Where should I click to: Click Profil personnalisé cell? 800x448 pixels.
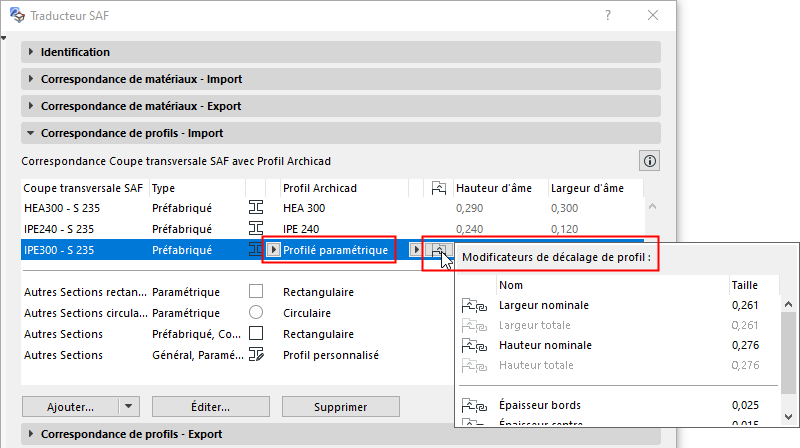[x=331, y=355]
